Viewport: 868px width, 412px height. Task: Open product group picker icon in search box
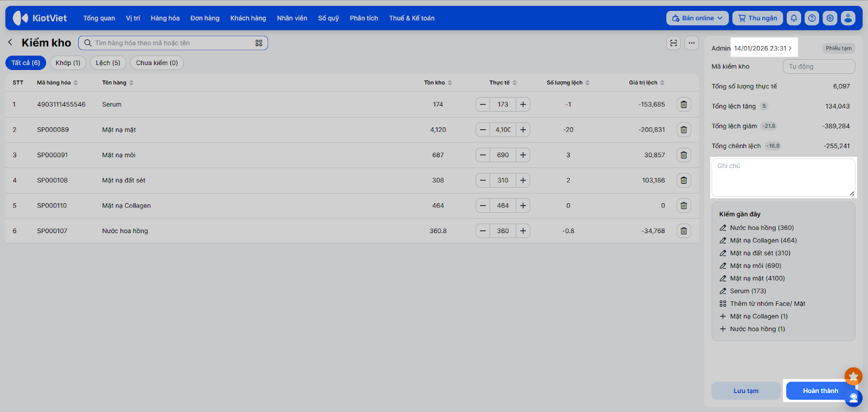point(259,43)
